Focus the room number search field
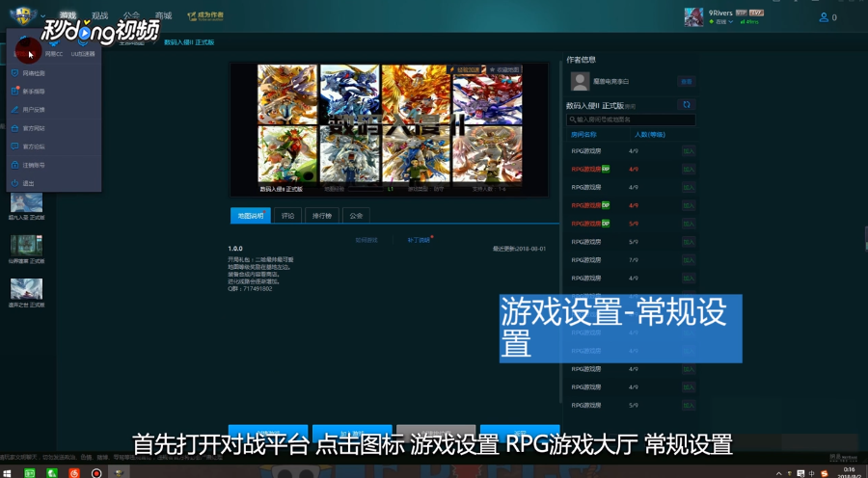Image resolution: width=868 pixels, height=478 pixels. [631, 119]
